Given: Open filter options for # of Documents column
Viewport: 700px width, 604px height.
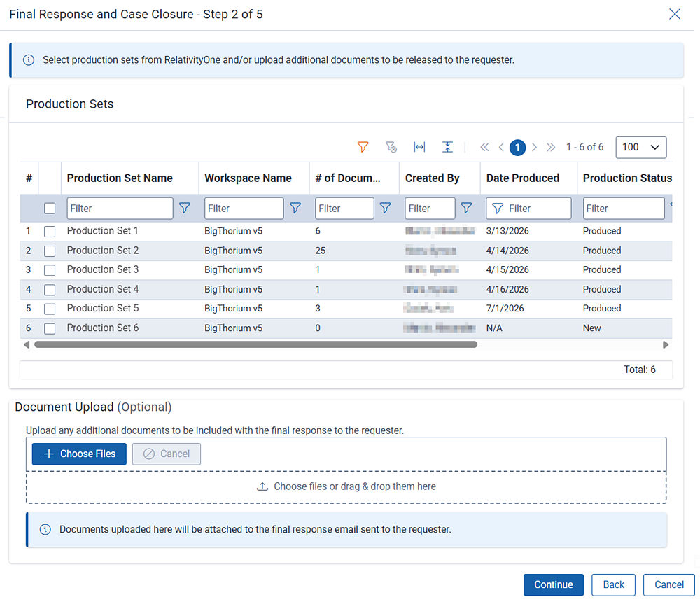Looking at the screenshot, I should click(385, 208).
